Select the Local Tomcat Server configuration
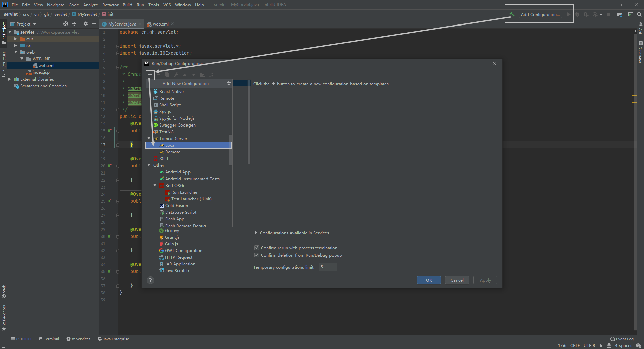 pyautogui.click(x=189, y=145)
